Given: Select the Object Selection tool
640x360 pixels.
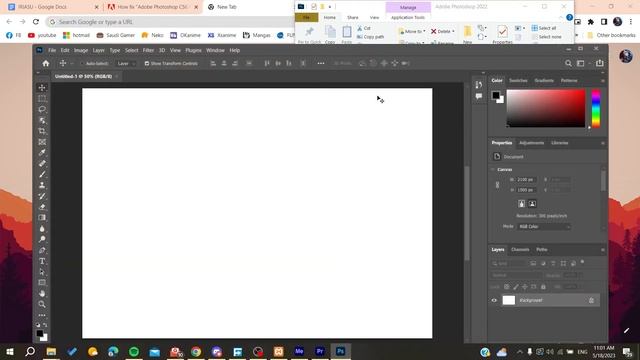Looking at the screenshot, I should tap(42, 120).
